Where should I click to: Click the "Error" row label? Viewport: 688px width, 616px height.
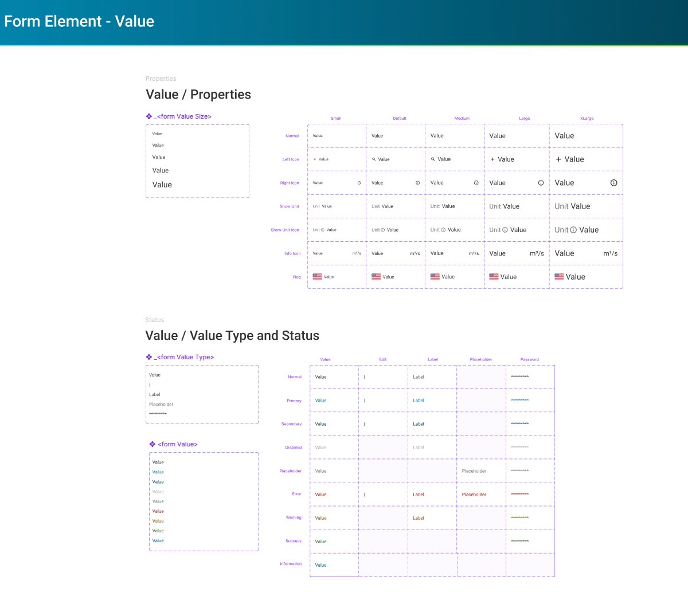point(296,493)
